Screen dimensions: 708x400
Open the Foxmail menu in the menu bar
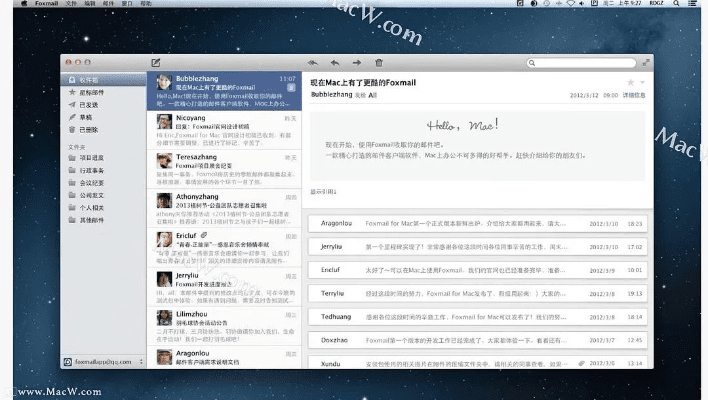click(46, 5)
